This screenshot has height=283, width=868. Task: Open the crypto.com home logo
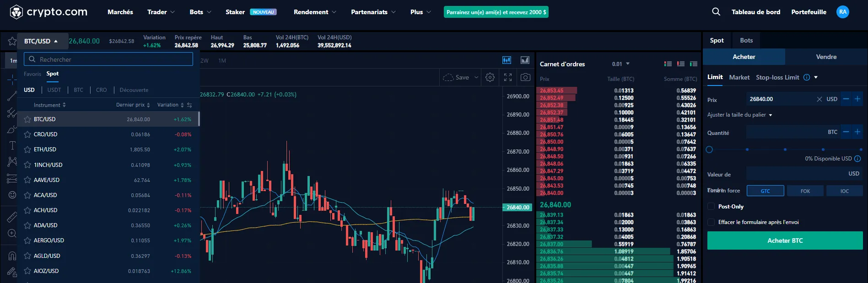[49, 12]
